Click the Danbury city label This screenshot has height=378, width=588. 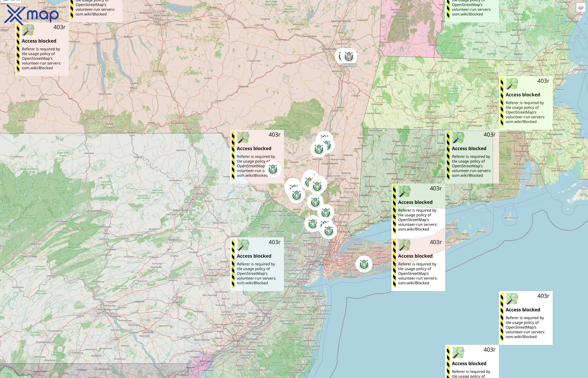point(366,195)
